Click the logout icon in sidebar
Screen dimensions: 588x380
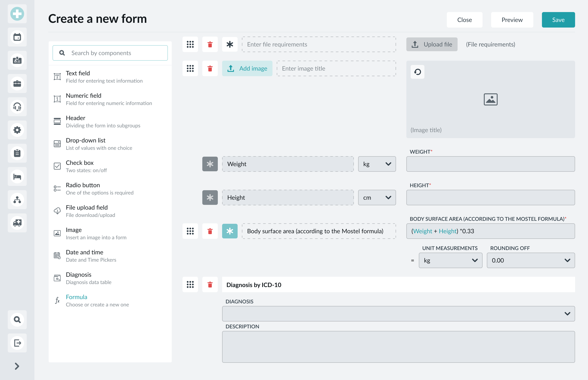17,343
